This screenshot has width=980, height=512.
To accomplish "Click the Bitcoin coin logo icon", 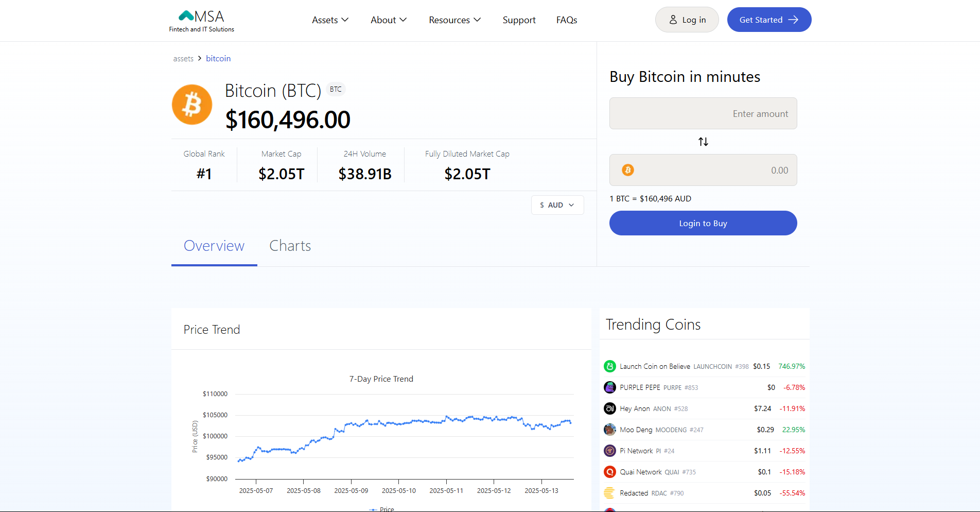I will 192,105.
